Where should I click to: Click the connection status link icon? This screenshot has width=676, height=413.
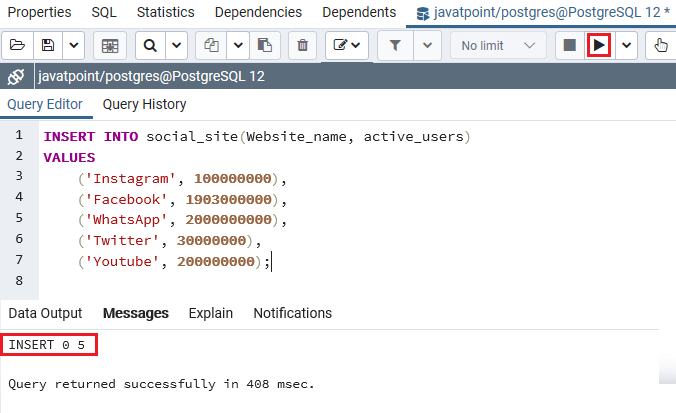click(x=16, y=77)
